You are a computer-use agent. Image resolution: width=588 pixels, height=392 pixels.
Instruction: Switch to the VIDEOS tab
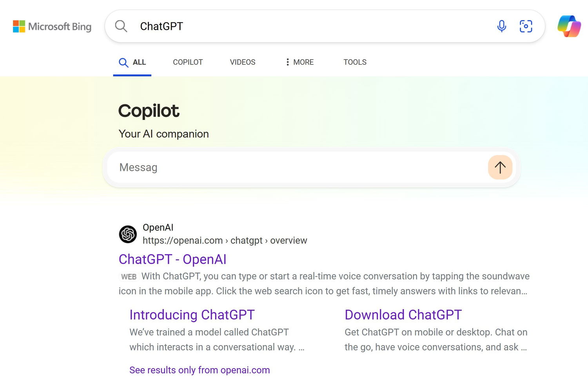[243, 62]
